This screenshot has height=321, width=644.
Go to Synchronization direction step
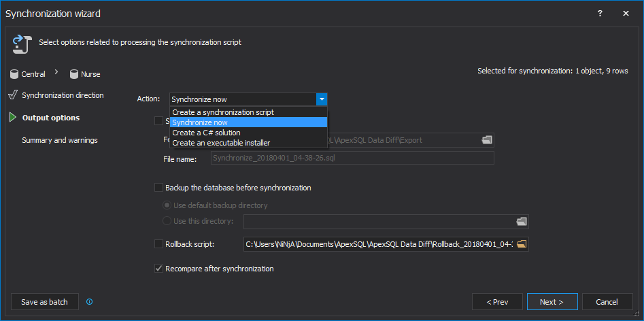63,95
